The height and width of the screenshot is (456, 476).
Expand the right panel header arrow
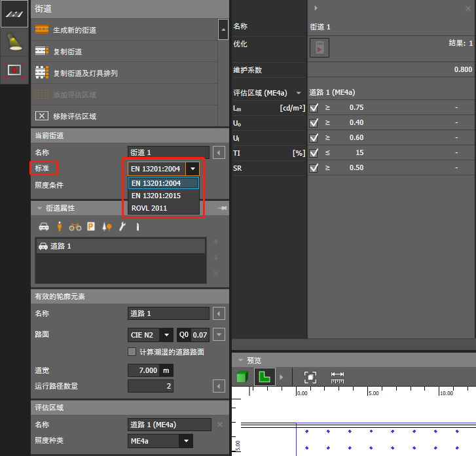[x=316, y=9]
